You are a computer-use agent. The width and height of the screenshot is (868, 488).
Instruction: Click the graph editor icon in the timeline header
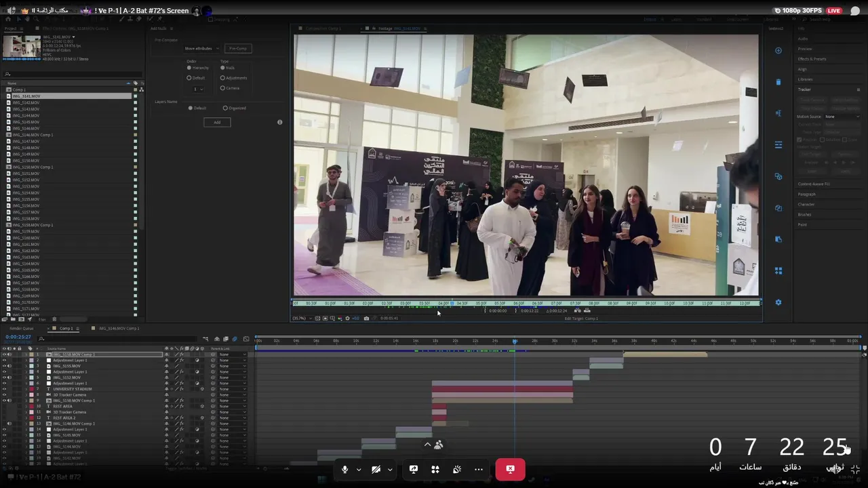245,339
